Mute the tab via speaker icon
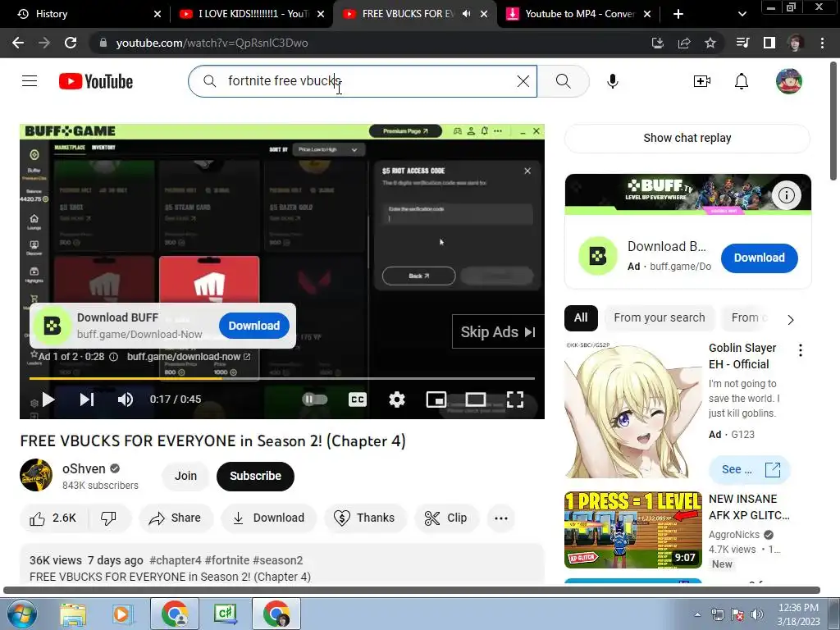840x630 pixels. [x=467, y=14]
